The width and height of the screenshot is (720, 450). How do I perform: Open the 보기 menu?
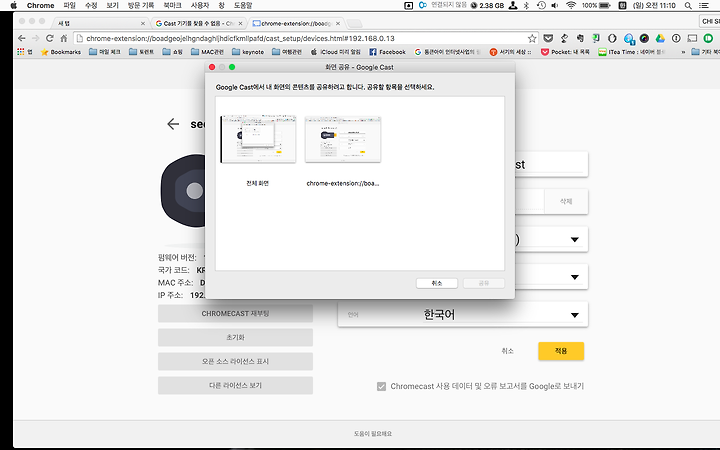112,6
